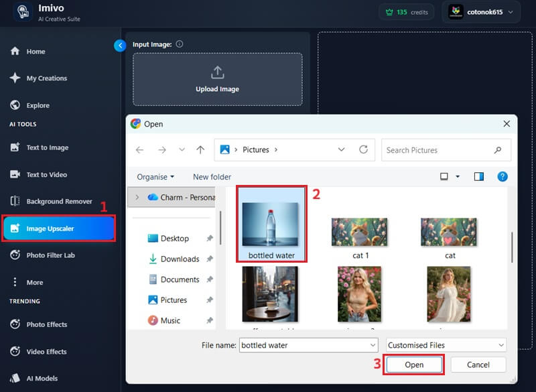This screenshot has height=392, width=536.
Task: Open the cotonok615 account dropdown
Action: pos(481,12)
